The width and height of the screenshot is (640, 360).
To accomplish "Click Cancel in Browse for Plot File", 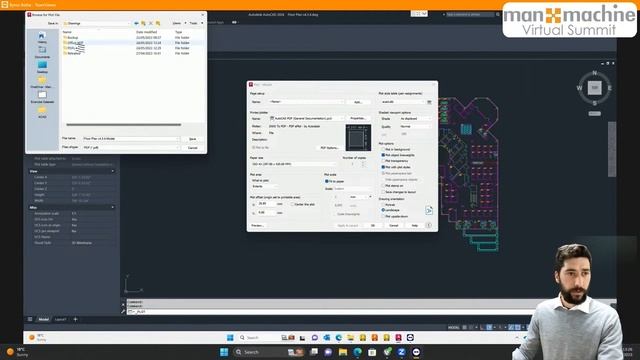I will click(x=193, y=147).
